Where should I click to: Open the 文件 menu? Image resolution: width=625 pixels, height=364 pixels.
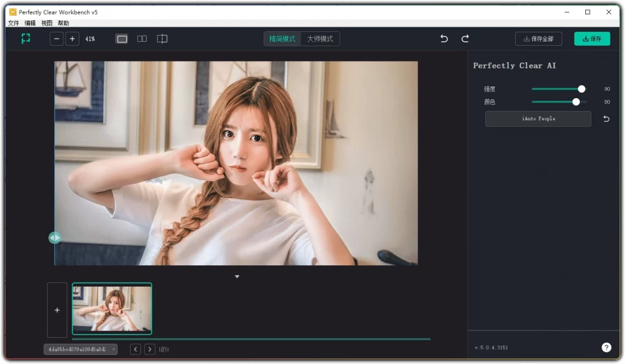pos(13,23)
